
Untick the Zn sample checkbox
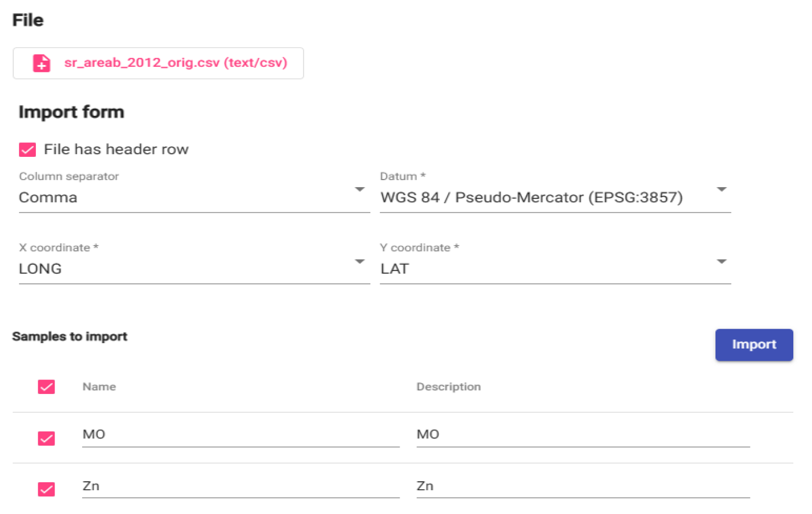pos(46,489)
